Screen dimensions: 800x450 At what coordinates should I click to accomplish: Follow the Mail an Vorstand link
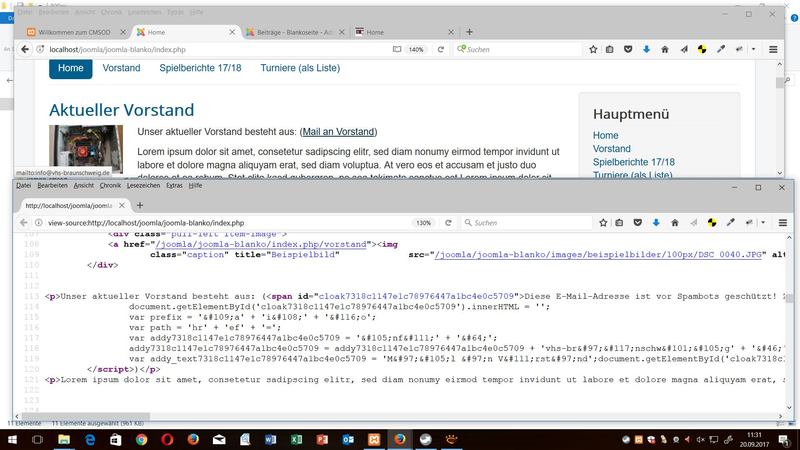(x=338, y=132)
